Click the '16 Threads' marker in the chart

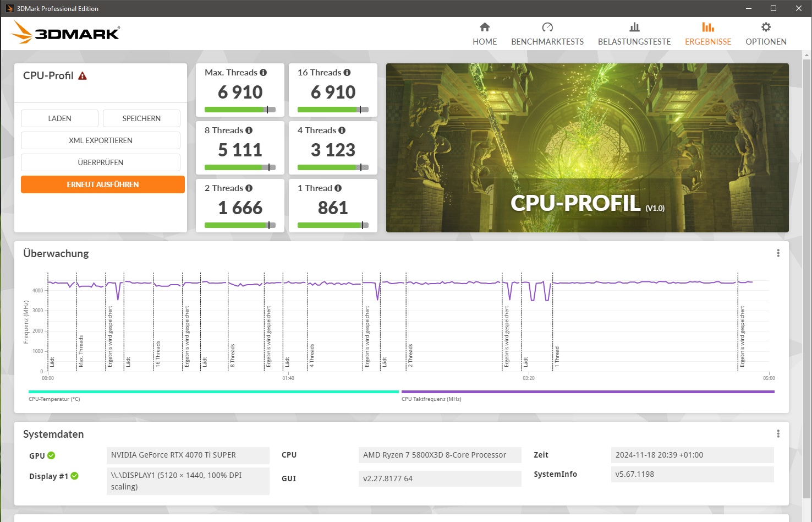point(158,354)
